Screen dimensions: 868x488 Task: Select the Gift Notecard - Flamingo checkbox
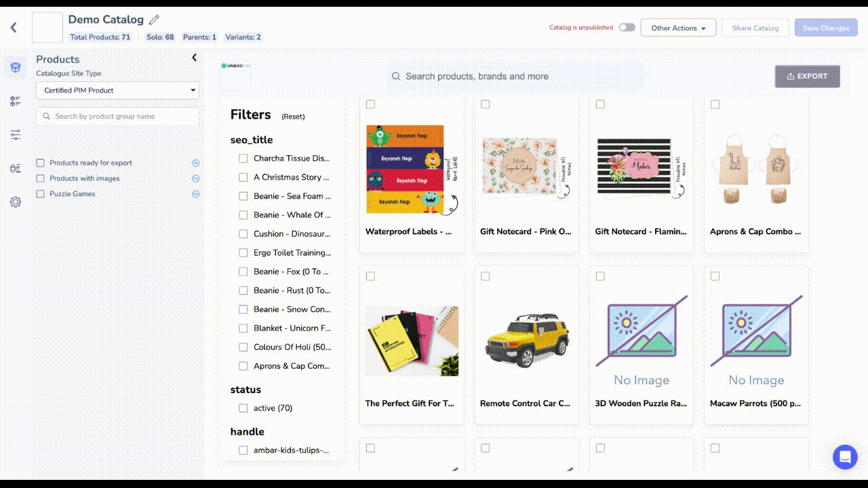[600, 104]
